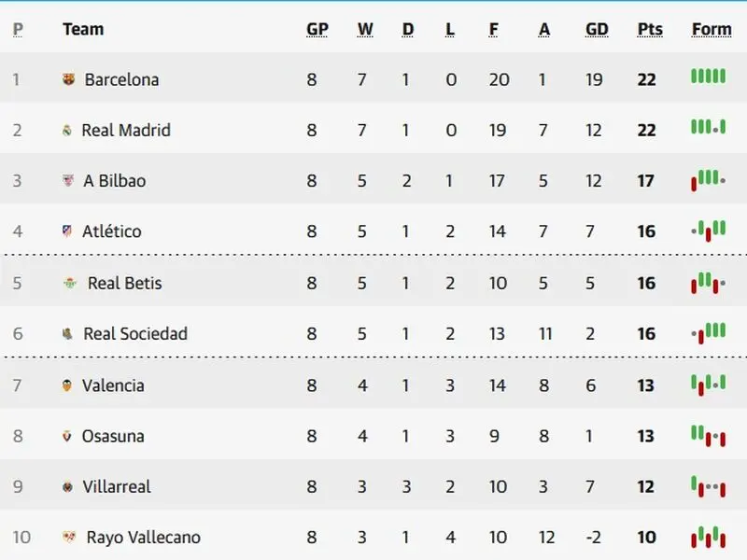The image size is (747, 560).
Task: Open the Barcelona team name link
Action: point(121,79)
